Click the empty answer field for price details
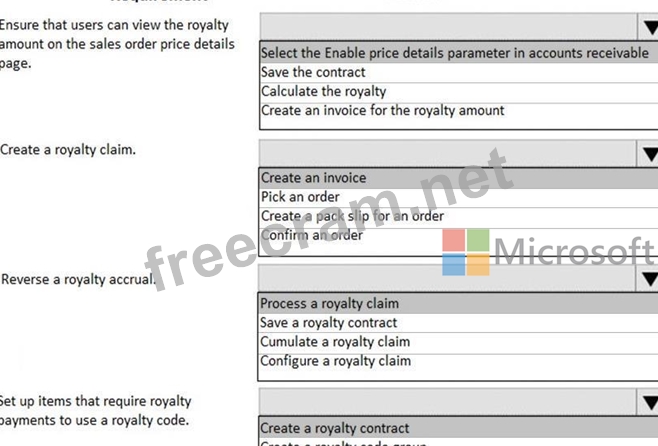The width and height of the screenshot is (658, 446). (447, 27)
